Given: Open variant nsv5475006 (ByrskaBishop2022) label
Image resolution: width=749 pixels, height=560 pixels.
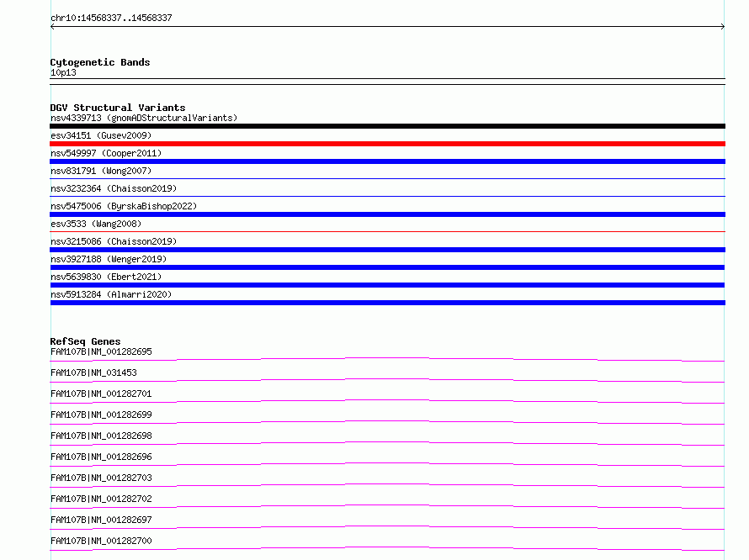Looking at the screenshot, I should 124,206.
